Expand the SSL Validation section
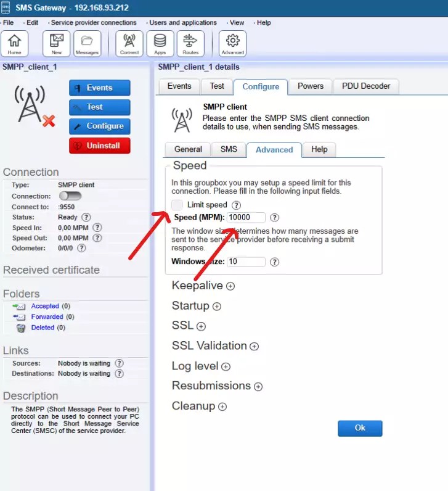This screenshot has width=448, height=491. tap(255, 346)
